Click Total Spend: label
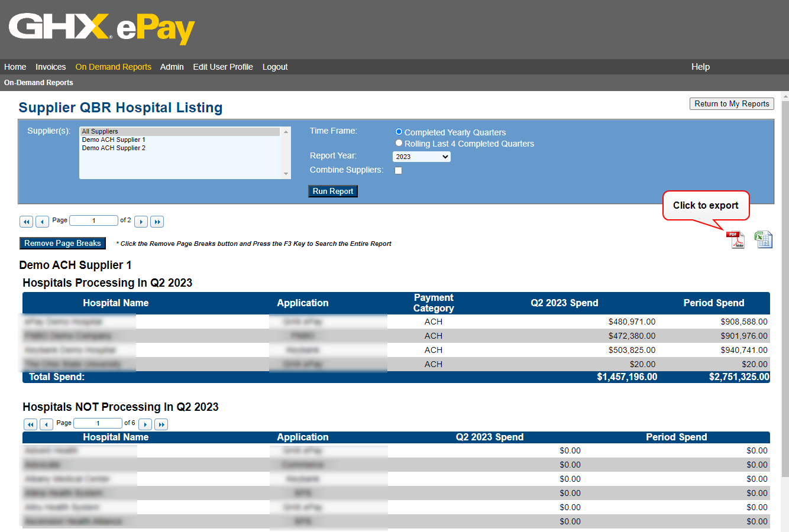Viewport: 789px width, 532px height. (57, 377)
